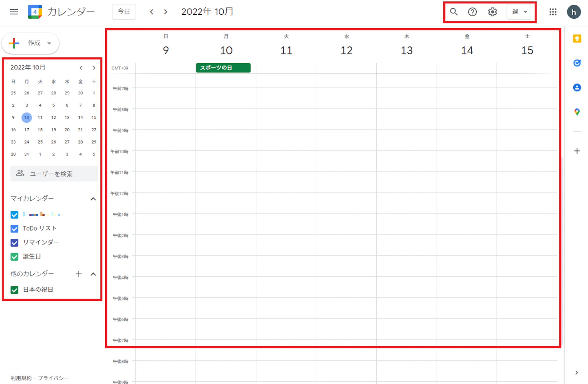Viewport: 588px width, 384px height.
Task: Uncheck the ToDo リスト calendar
Action: (14, 229)
